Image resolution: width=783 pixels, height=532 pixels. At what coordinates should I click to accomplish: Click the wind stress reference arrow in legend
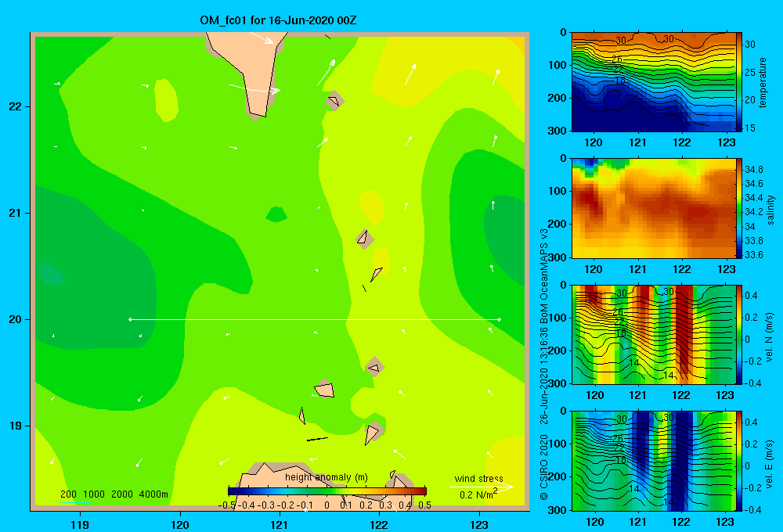(x=481, y=487)
